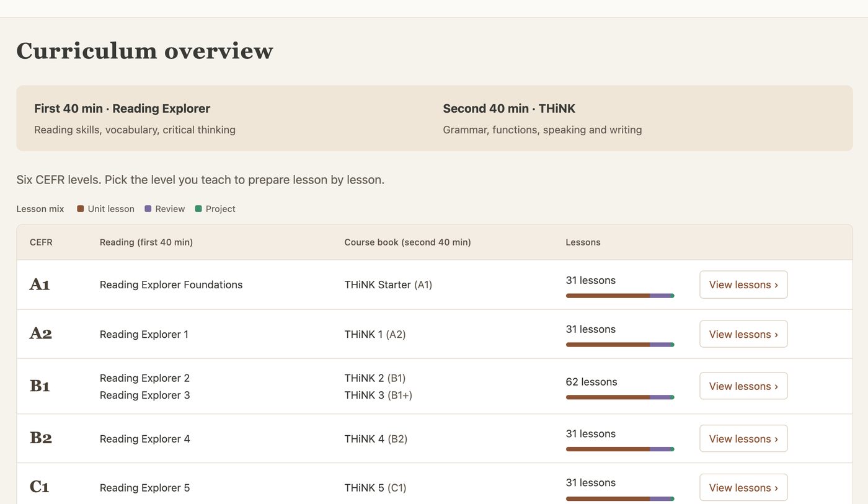Open View lessons for B2 level
Viewport: 868px width, 504px height.
[x=743, y=439]
